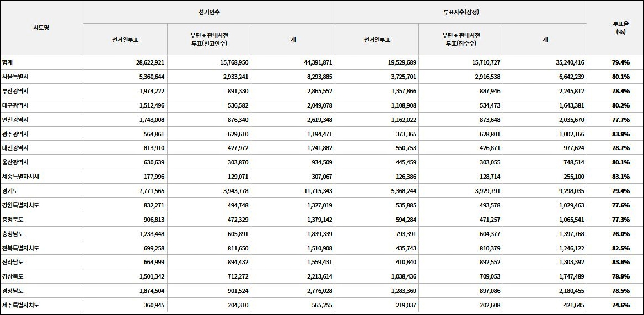Click Daejeon turnout 78.7%

621,148
